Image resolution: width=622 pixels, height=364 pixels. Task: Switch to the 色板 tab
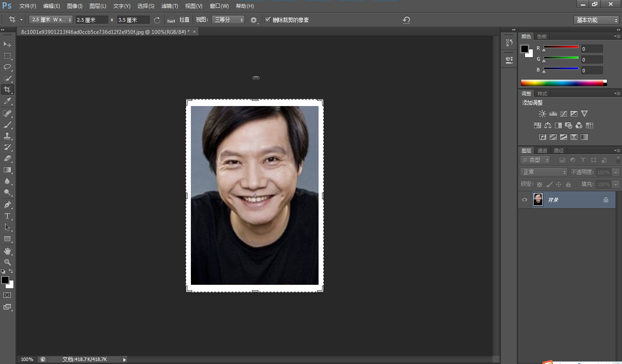pos(542,36)
